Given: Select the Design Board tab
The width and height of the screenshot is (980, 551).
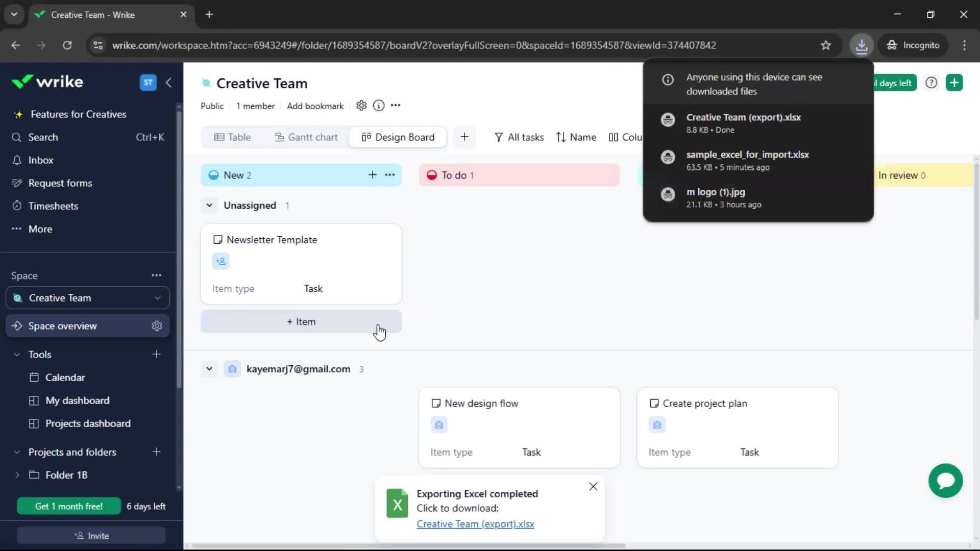Looking at the screenshot, I should [x=398, y=137].
